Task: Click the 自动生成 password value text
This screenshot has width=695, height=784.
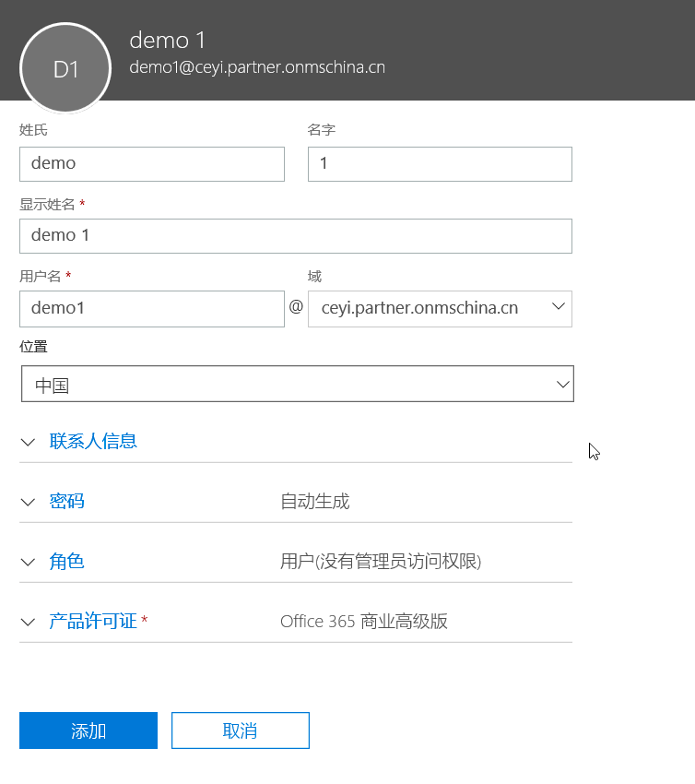Action: point(314,501)
